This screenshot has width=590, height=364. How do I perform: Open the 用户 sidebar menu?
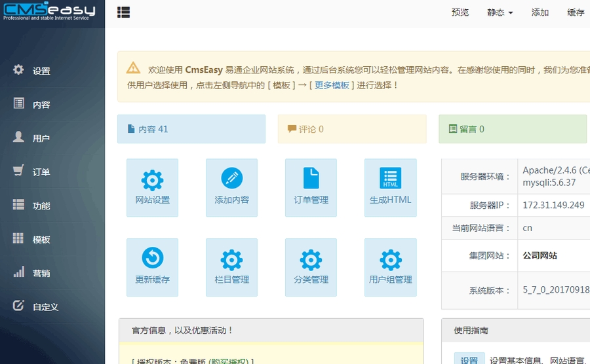41,138
